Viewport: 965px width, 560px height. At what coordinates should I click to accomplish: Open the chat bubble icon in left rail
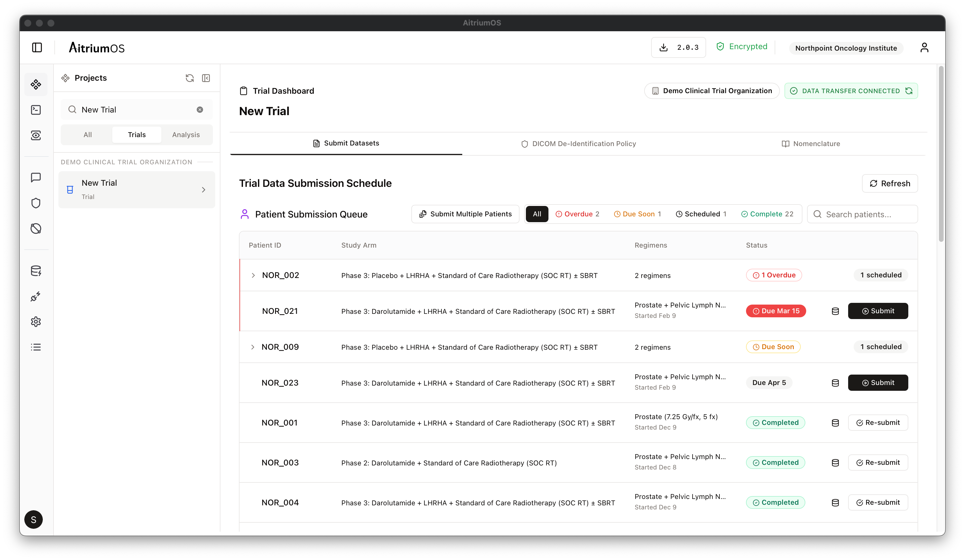(36, 178)
